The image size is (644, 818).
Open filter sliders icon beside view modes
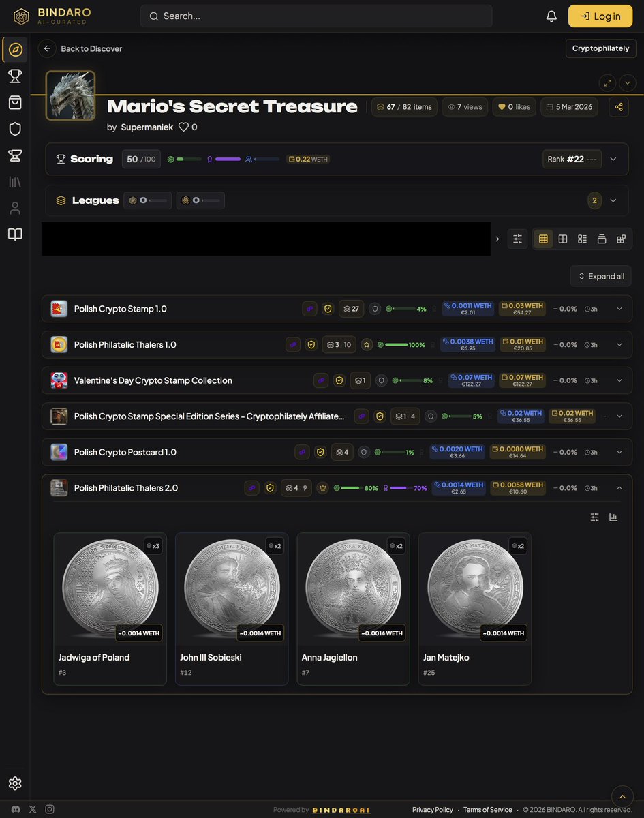click(517, 239)
